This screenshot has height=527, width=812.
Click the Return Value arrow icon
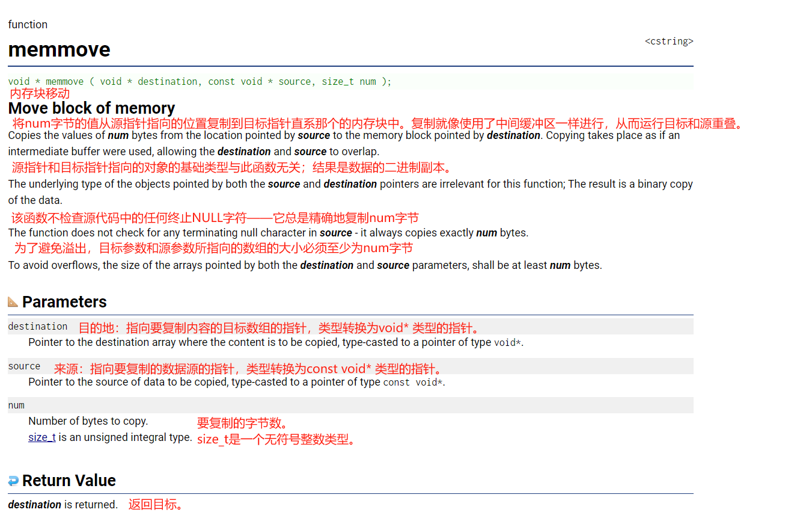click(13, 481)
